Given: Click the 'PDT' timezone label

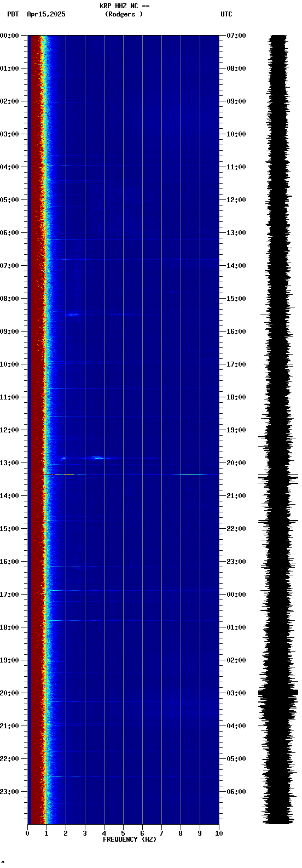Looking at the screenshot, I should tap(13, 14).
